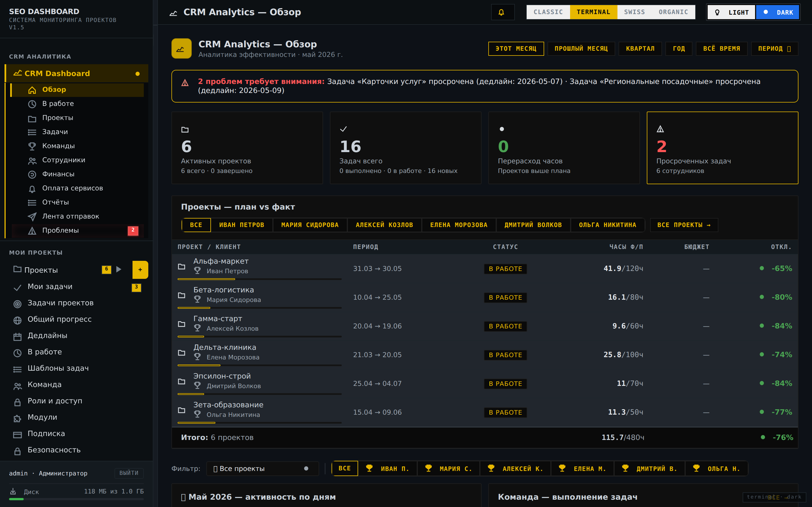Viewport: 812px width, 507px height.
Task: Click ВСЕ ПРОЕКТЫ → link
Action: coord(684,225)
